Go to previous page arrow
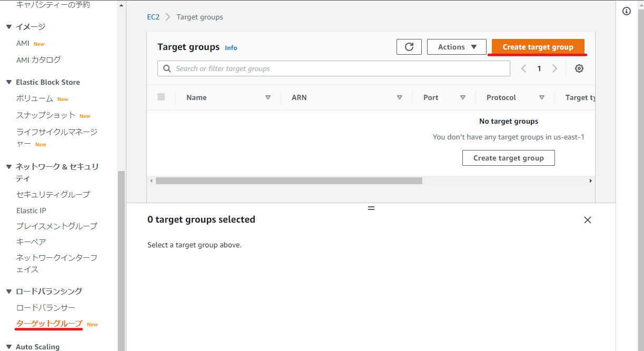The height and width of the screenshot is (351, 644). click(523, 68)
